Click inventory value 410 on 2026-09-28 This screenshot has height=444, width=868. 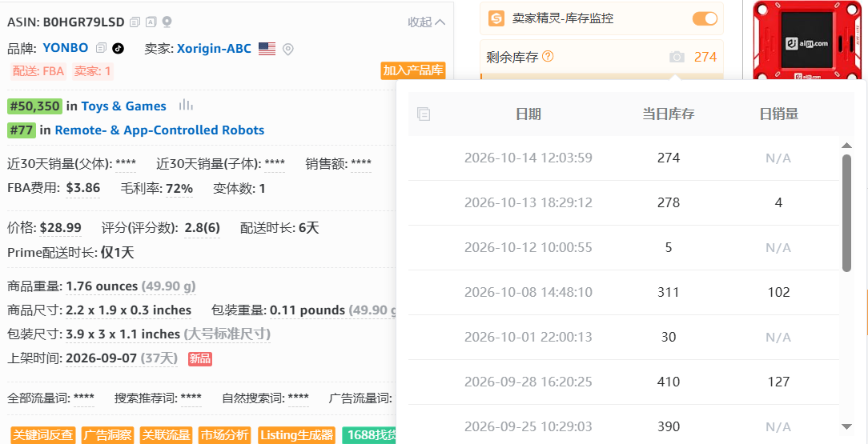pyautogui.click(x=668, y=382)
